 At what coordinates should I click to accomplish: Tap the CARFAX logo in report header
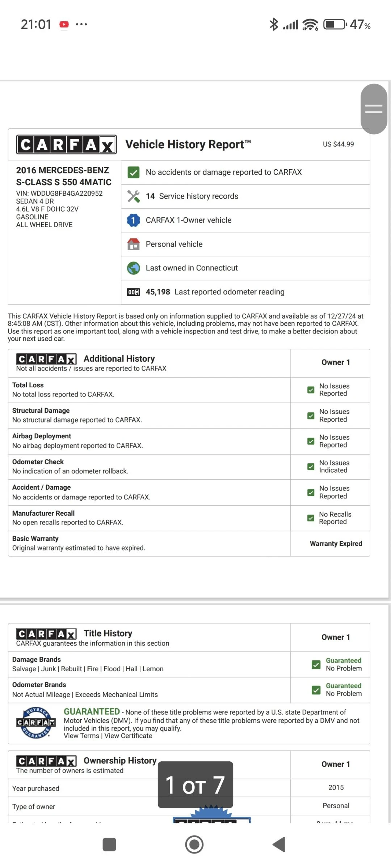(66, 145)
